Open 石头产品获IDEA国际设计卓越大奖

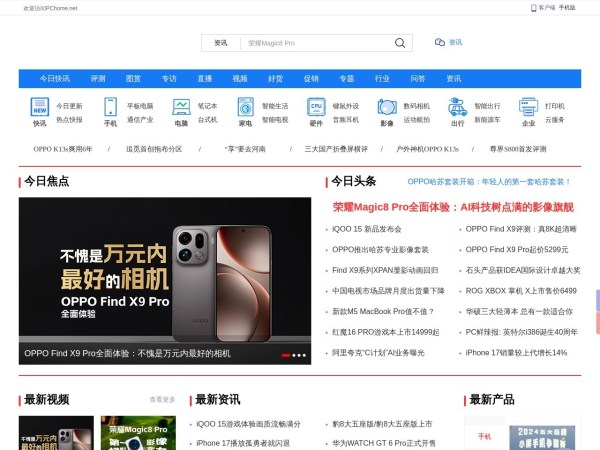(523, 270)
